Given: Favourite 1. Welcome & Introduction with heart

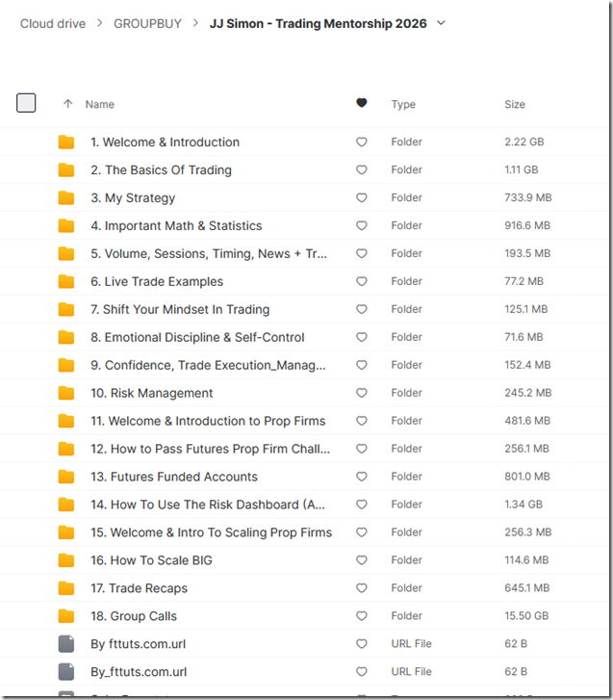Looking at the screenshot, I should (x=362, y=142).
